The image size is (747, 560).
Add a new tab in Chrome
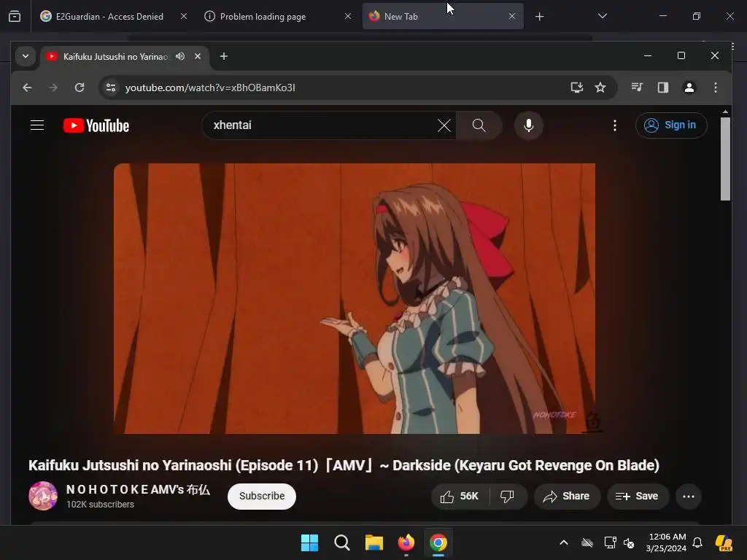coord(223,56)
